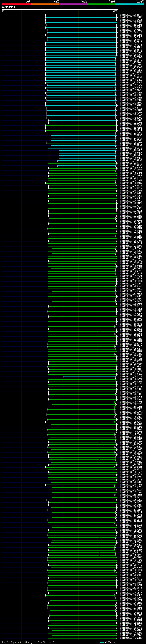Open hit UniRef100_A7QFX4

131,20
